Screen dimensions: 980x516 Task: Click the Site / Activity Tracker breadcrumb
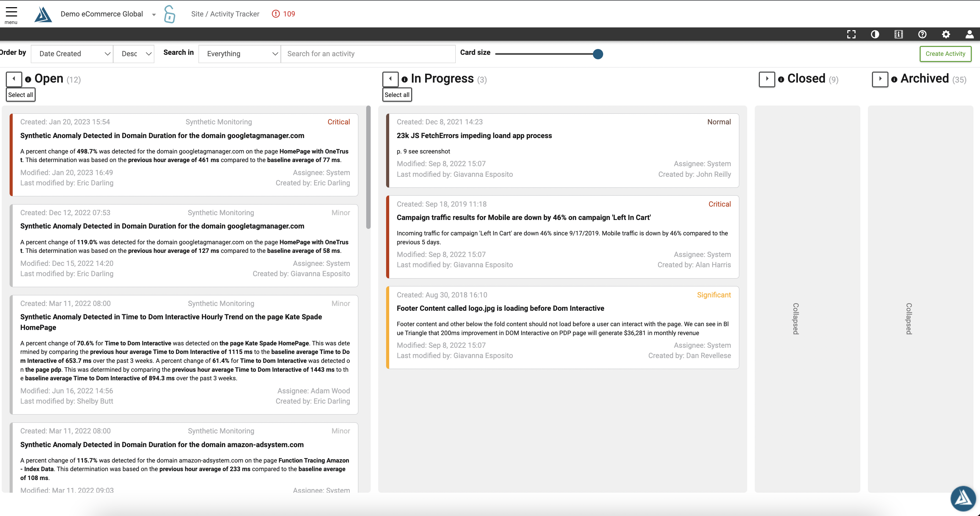(x=225, y=14)
